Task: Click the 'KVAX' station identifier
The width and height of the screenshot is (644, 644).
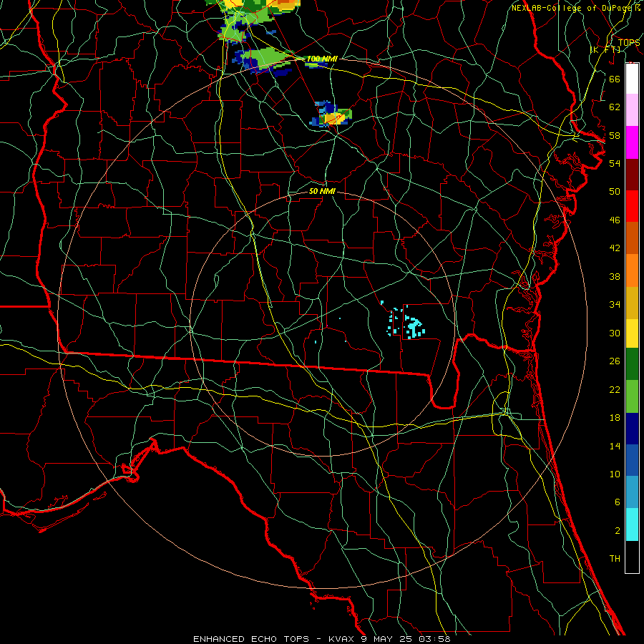Action: pos(342,639)
